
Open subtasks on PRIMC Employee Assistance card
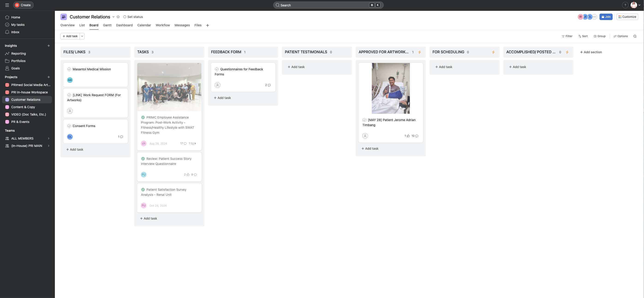pos(192,143)
